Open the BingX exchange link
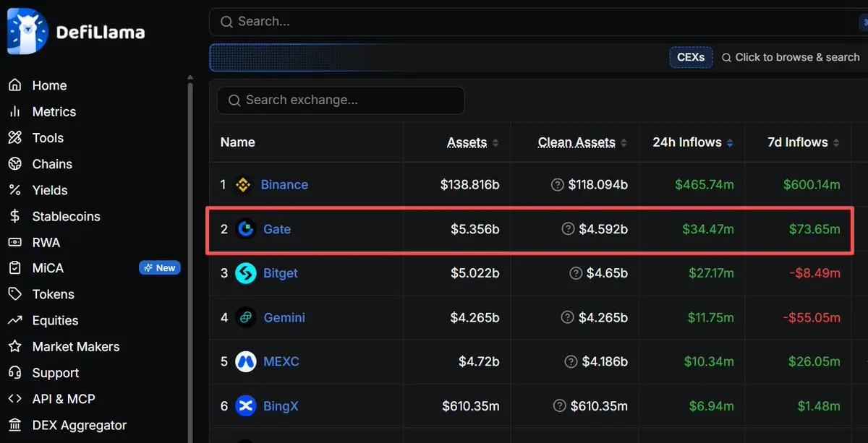Image resolution: width=868 pixels, height=443 pixels. click(x=281, y=406)
